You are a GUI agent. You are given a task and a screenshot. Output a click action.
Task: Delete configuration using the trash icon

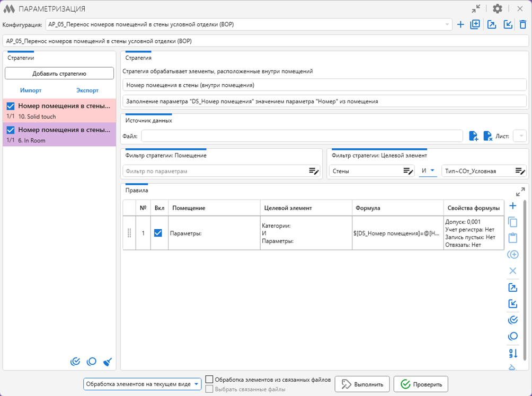tap(522, 24)
